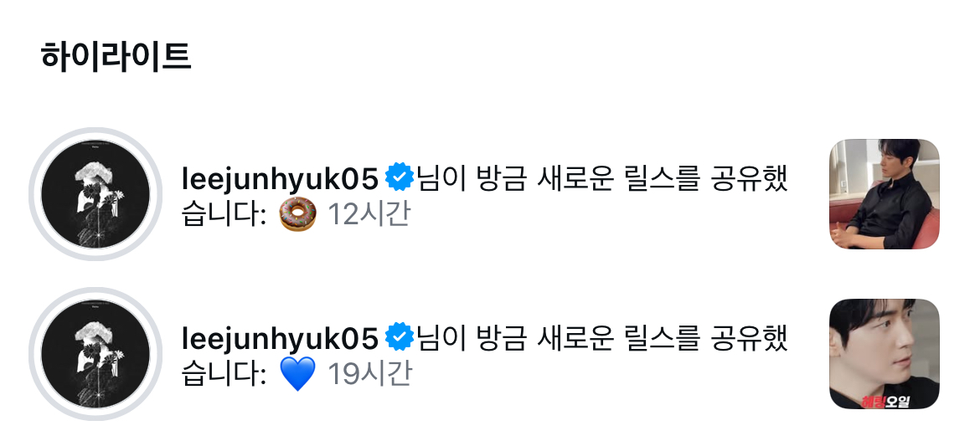This screenshot has height=441, width=980.
Task: Click 습니다: text beside the donut emoji
Action: pyautogui.click(x=224, y=214)
